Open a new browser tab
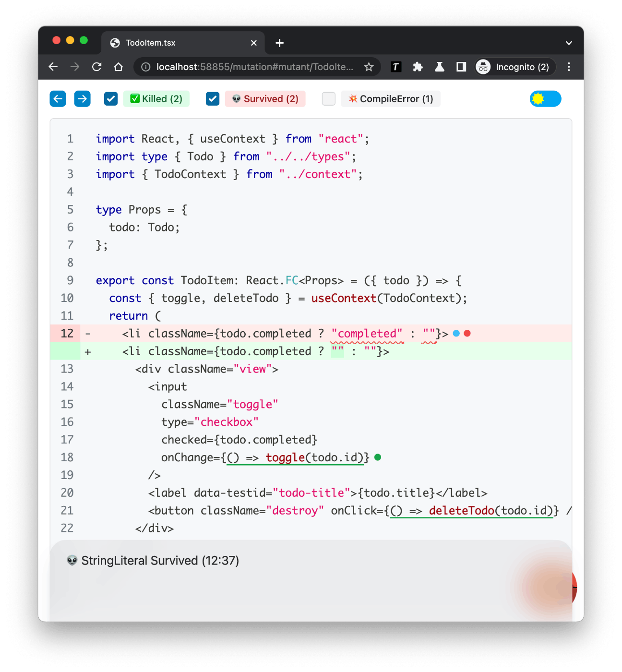 280,43
